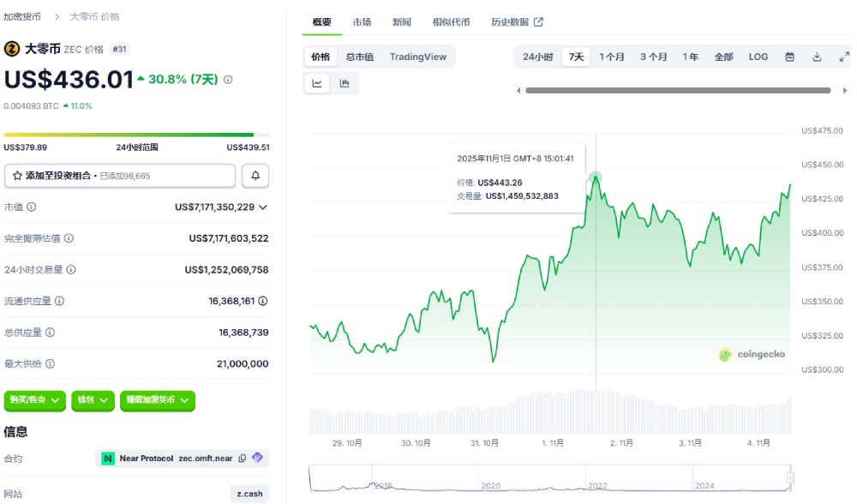Click 添加至投资组合 button
The image size is (857, 504).
point(120,176)
